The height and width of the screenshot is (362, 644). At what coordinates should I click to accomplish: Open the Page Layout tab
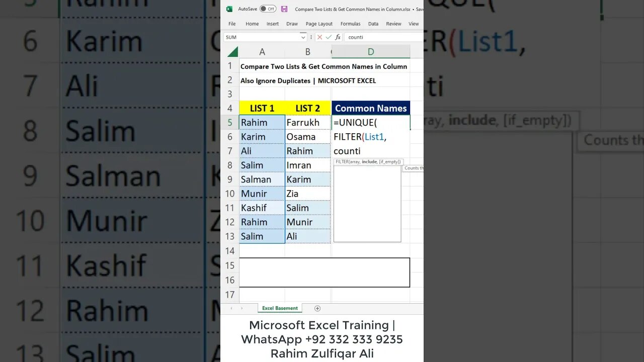coord(319,24)
